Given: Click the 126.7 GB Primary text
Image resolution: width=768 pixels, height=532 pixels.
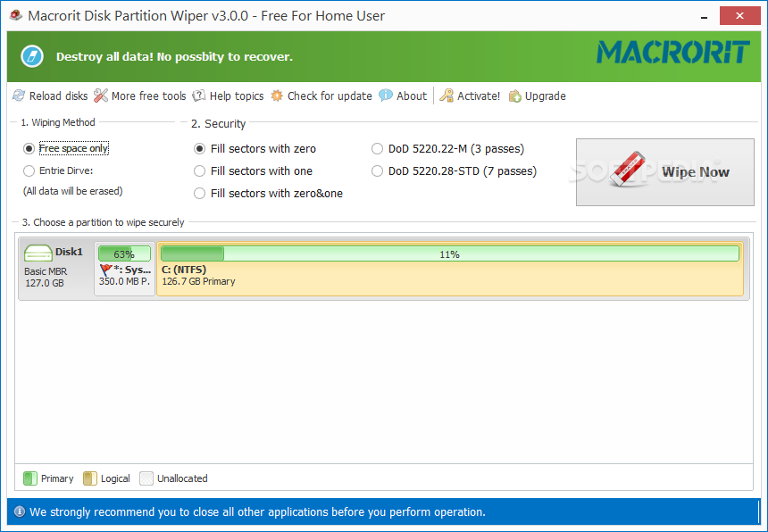Looking at the screenshot, I should tap(198, 281).
